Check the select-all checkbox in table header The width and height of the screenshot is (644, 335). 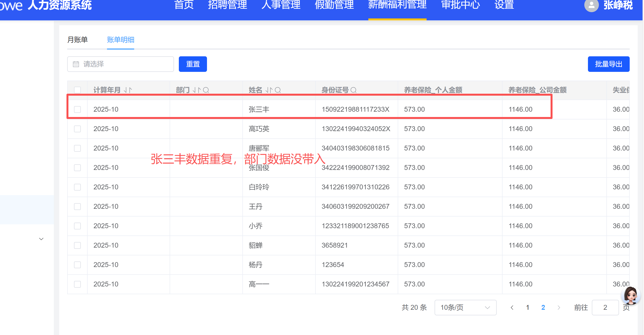click(x=77, y=90)
